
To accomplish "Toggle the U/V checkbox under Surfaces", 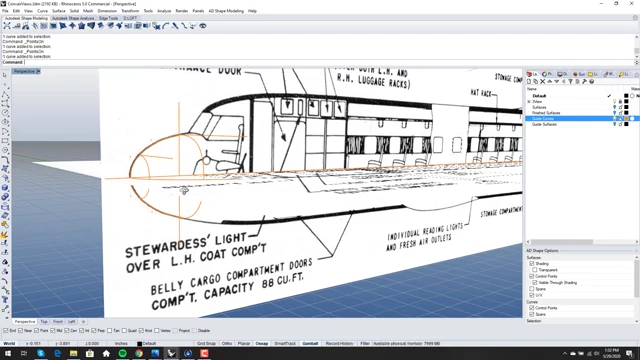I will point(532,296).
